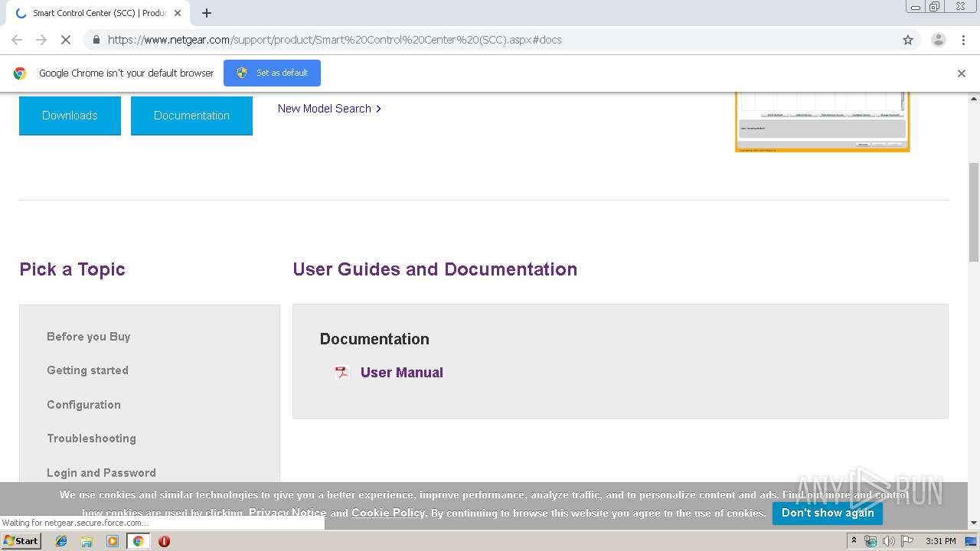Viewport: 980px width, 551px height.
Task: Launch Internet Explorer from taskbar
Action: tap(62, 541)
